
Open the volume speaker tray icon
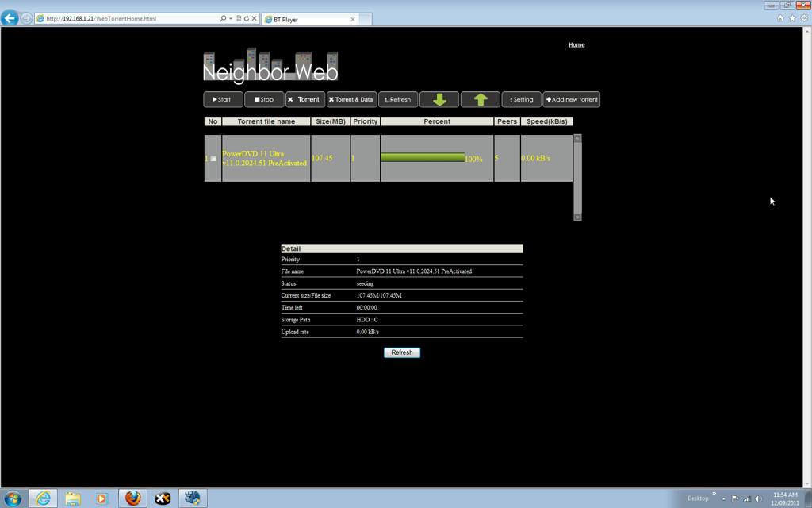pos(759,498)
